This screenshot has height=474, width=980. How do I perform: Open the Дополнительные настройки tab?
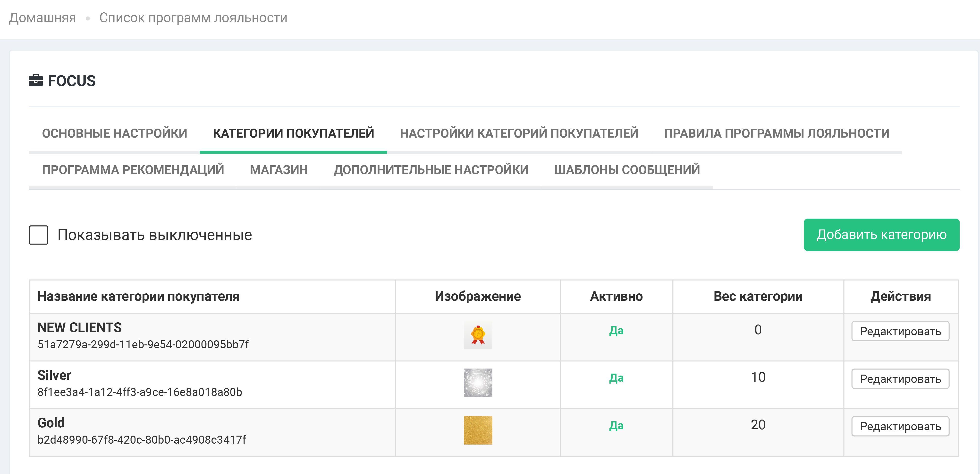(431, 169)
